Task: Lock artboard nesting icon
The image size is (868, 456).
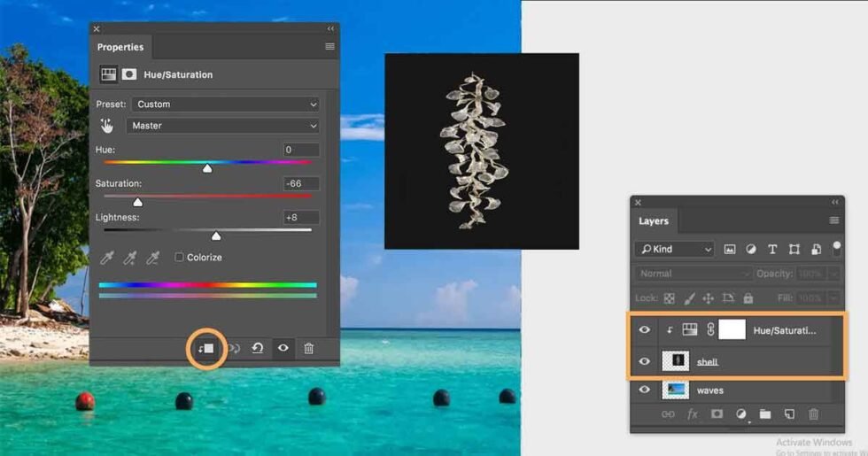Action: click(728, 298)
